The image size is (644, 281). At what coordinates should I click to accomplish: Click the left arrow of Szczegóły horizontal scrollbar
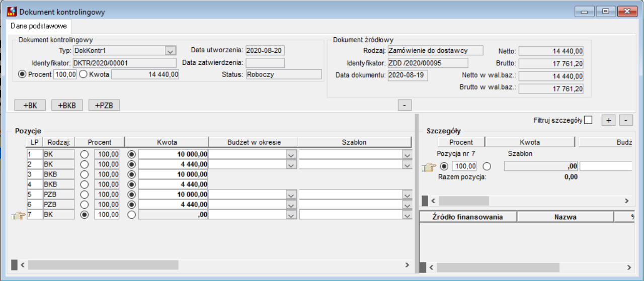tap(434, 201)
